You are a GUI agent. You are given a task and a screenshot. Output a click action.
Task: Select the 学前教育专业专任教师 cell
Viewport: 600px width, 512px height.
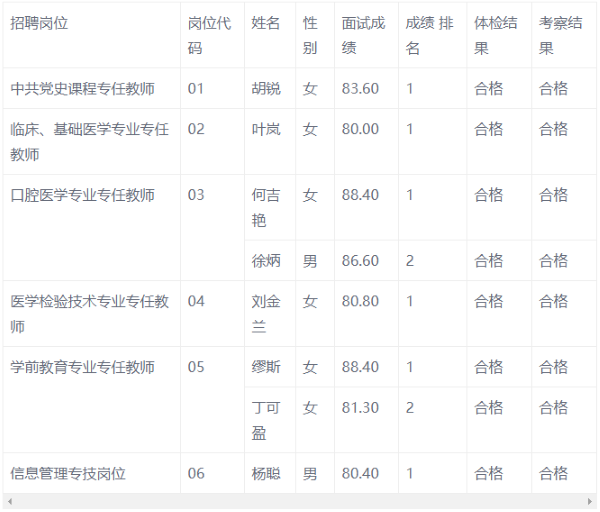82,367
